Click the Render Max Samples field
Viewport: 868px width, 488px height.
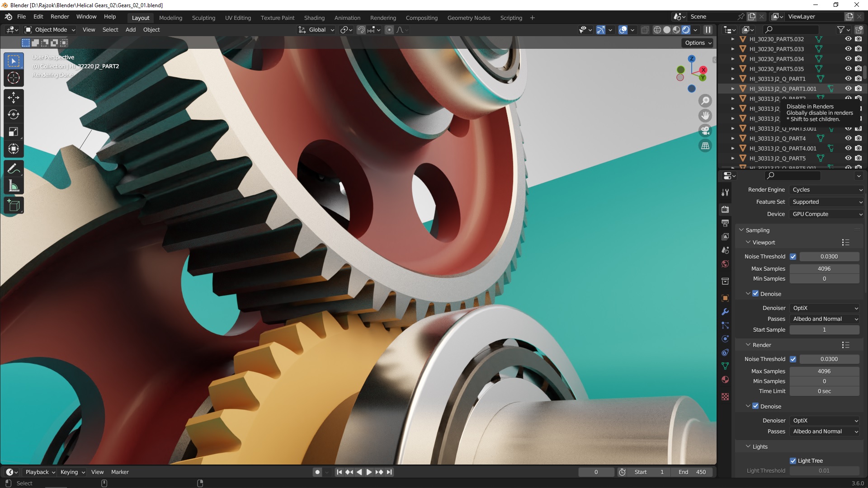[x=824, y=371]
